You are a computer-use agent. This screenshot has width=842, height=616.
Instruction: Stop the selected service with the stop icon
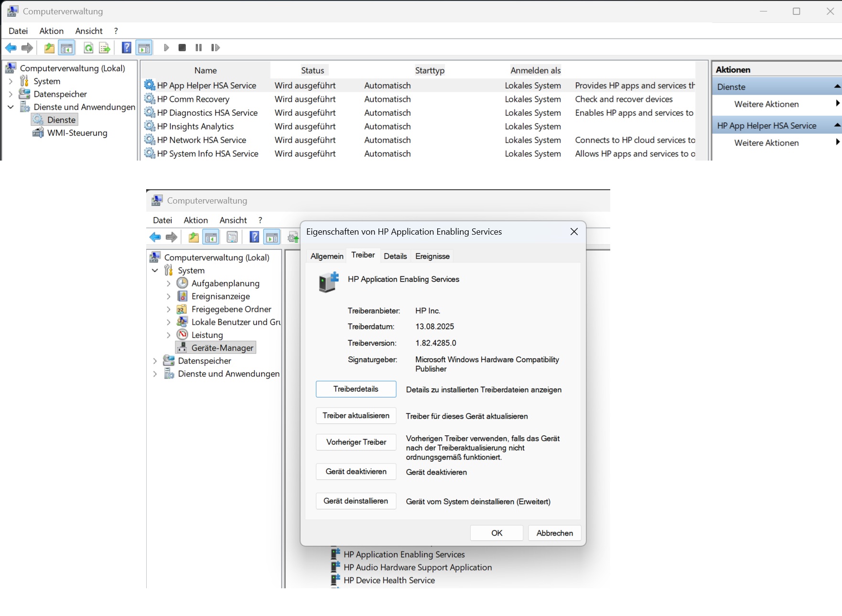[x=182, y=48]
